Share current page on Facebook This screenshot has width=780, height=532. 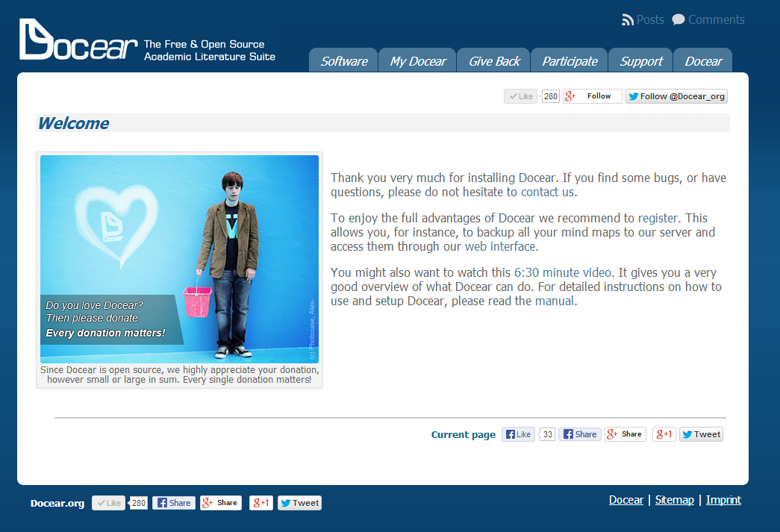pos(580,434)
